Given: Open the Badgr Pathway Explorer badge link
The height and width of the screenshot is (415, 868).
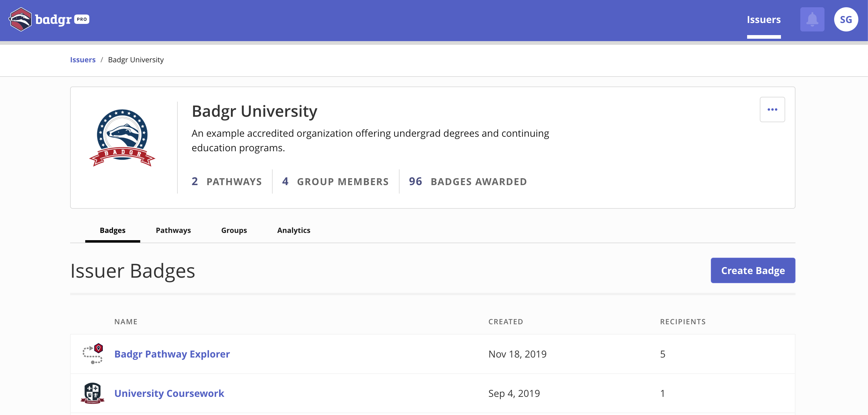Looking at the screenshot, I should 172,354.
